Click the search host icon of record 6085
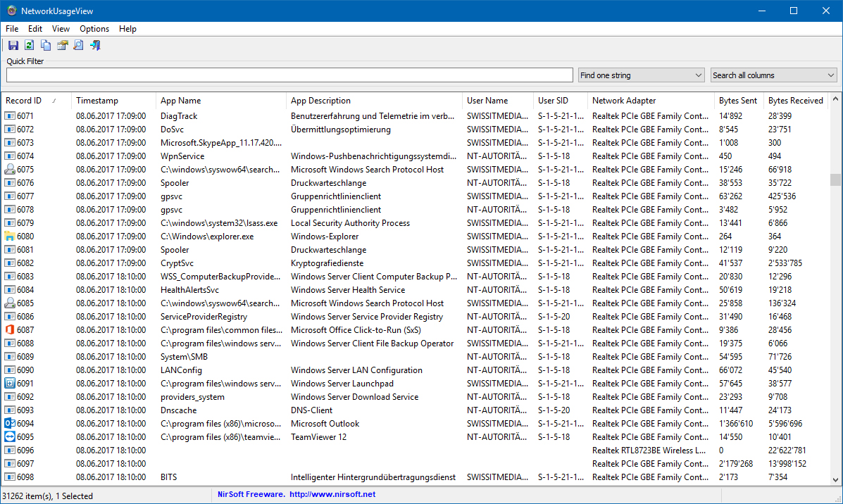Image resolution: width=843 pixels, height=504 pixels. (10, 303)
